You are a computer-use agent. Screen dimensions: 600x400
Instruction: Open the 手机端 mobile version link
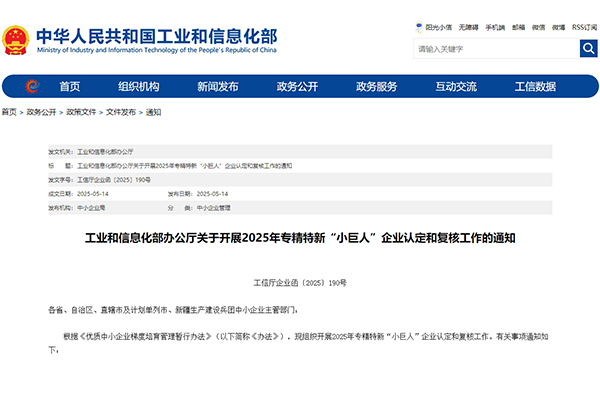[x=495, y=28]
